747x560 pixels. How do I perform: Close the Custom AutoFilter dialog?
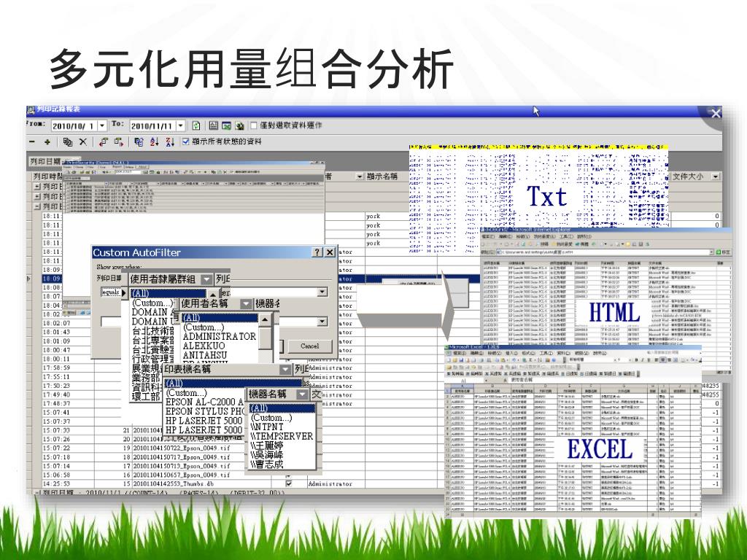click(x=330, y=252)
